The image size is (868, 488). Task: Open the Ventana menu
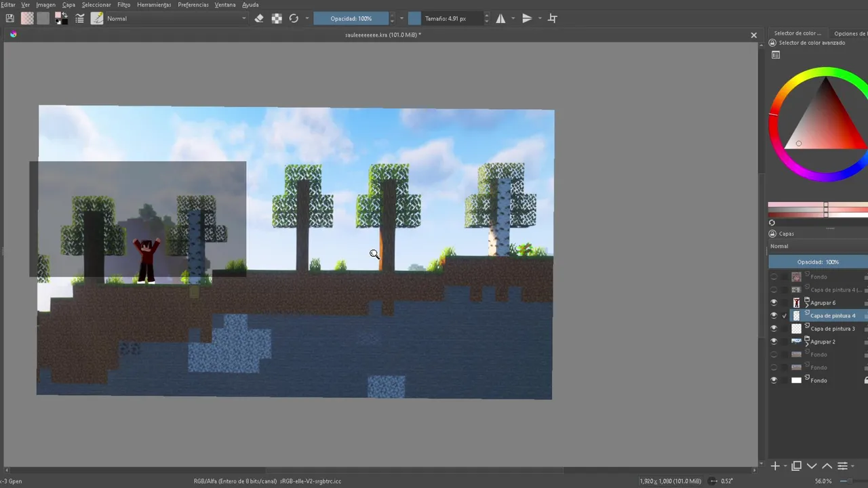click(x=225, y=5)
